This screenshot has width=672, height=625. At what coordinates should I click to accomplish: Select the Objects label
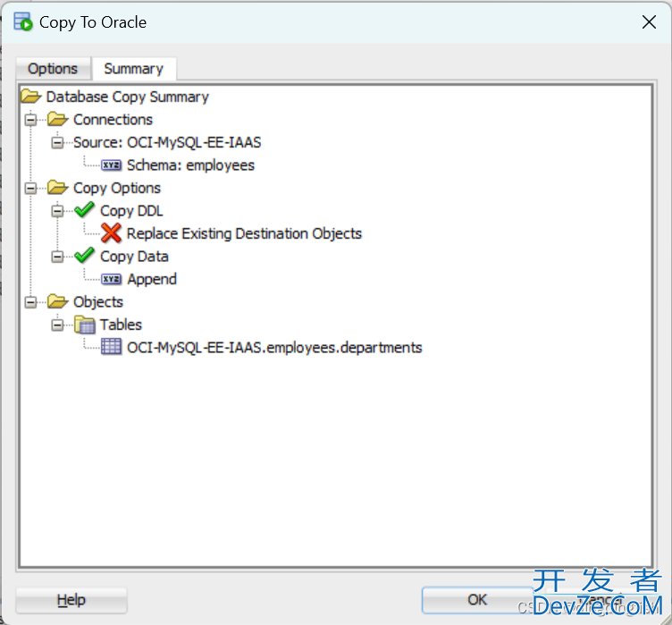pyautogui.click(x=98, y=302)
